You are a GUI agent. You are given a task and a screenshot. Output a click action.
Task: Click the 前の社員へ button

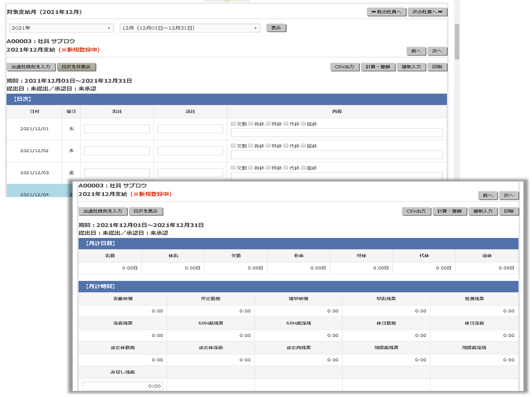(386, 12)
